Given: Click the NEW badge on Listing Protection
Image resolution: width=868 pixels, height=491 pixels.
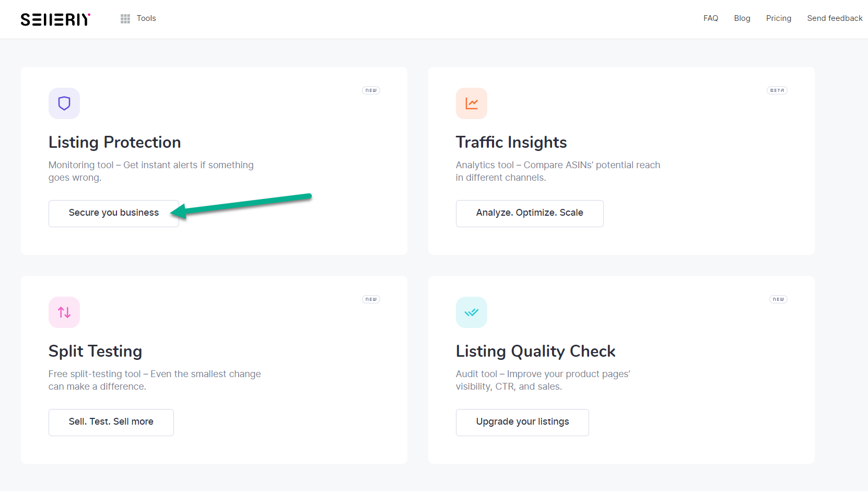Looking at the screenshot, I should (371, 90).
